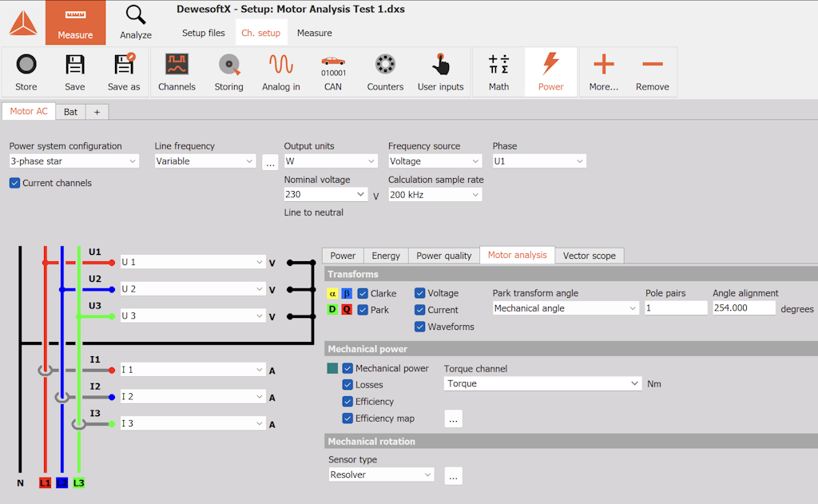Open Vector scope tab
The height and width of the screenshot is (504, 818).
tap(589, 256)
